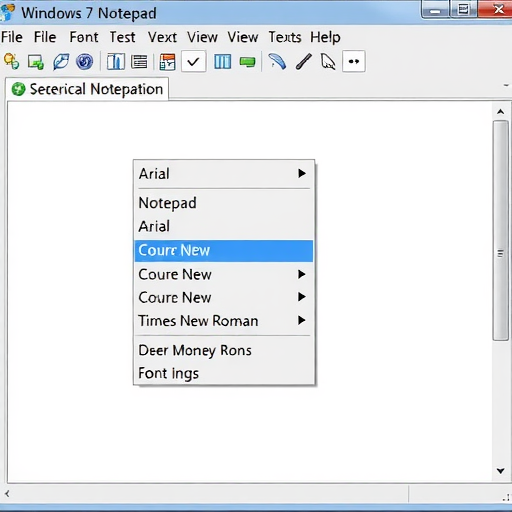512x512 pixels.
Task: Toggle the checkmark button in toolbar
Action: 193,61
